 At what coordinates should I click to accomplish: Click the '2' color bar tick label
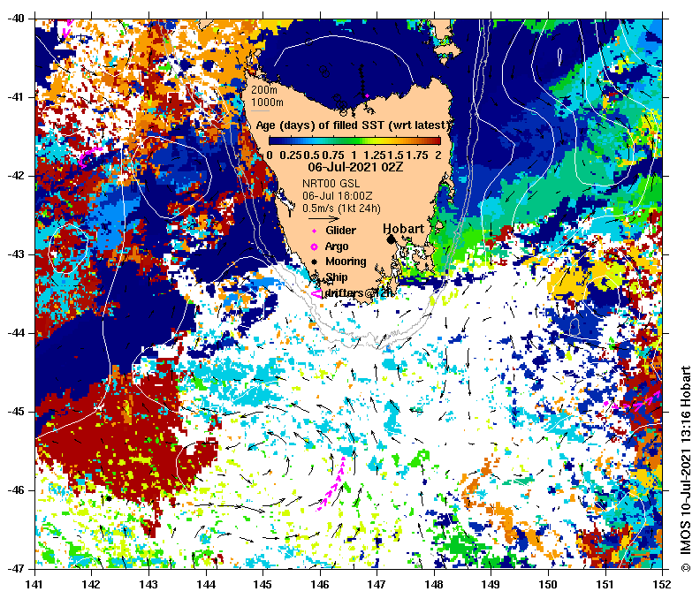(438, 155)
